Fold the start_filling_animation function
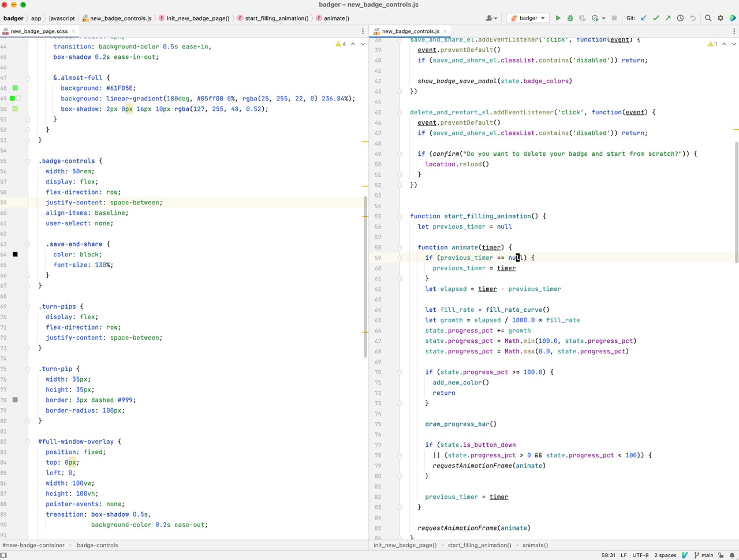Image resolution: width=739 pixels, height=560 pixels. tap(399, 216)
